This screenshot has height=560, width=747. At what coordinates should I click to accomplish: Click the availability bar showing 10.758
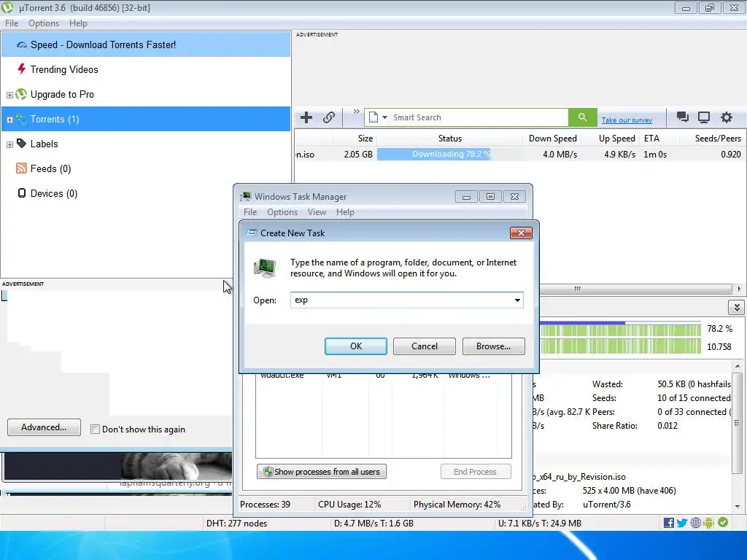point(620,346)
